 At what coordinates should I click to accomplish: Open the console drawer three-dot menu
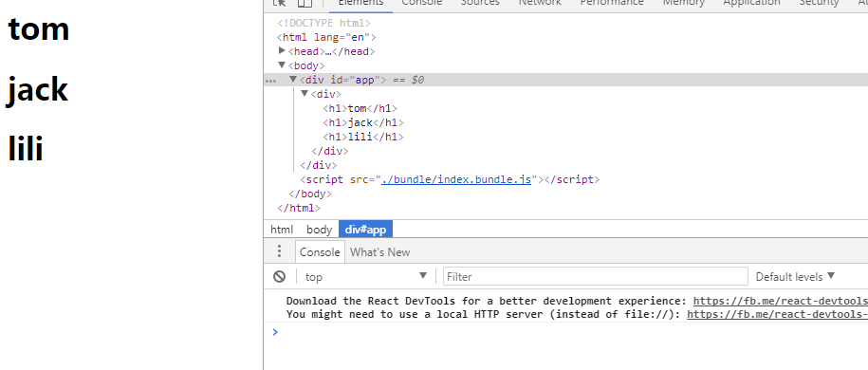(x=280, y=251)
